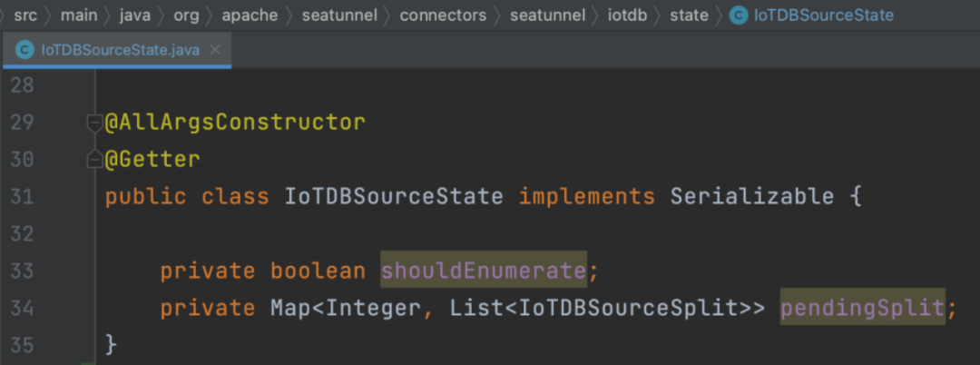The width and height of the screenshot is (980, 365).
Task: Click the Serializable interface name
Action: (x=752, y=197)
